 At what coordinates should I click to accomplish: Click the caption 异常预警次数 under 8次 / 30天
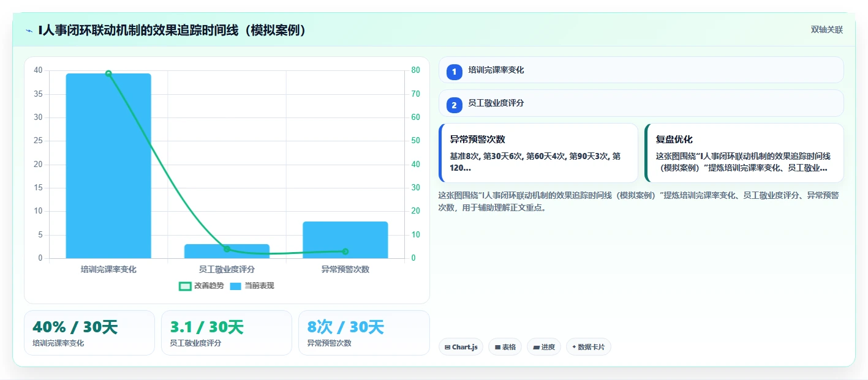[330, 343]
